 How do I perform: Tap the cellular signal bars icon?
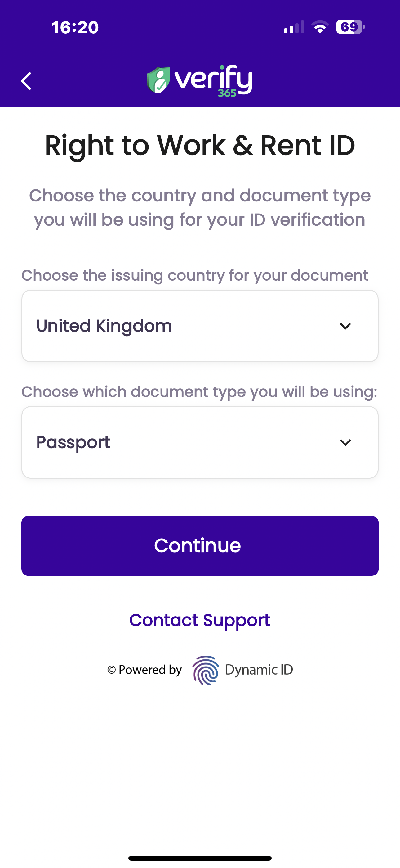tap(294, 27)
